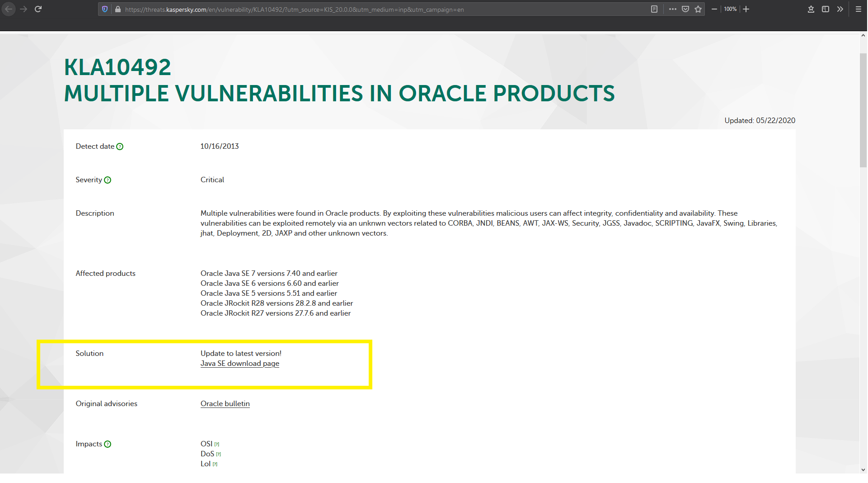This screenshot has width=868, height=483.
Task: Open the tracking protection shield panel
Action: pyautogui.click(x=105, y=9)
